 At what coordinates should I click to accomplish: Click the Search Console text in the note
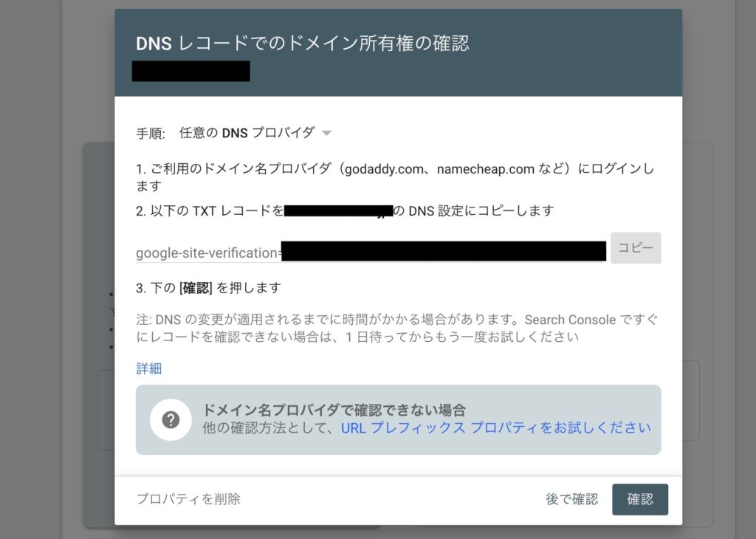[568, 320]
